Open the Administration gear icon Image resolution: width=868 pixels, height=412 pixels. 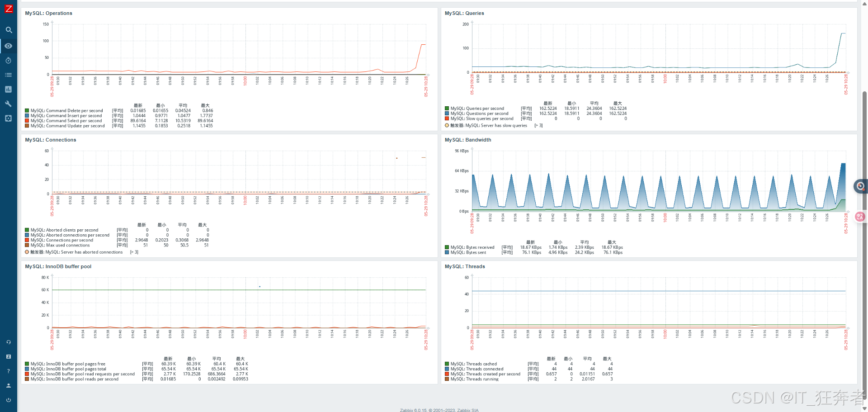[x=9, y=118]
